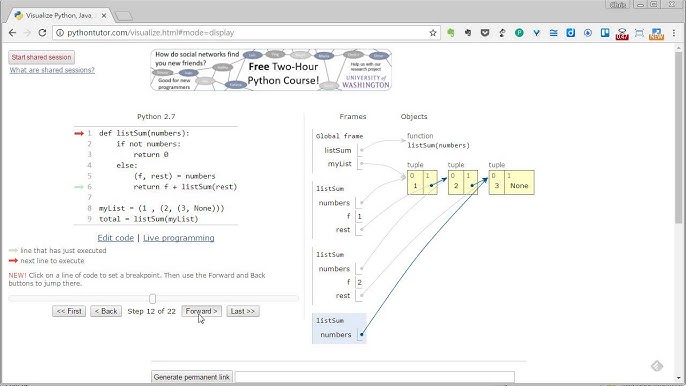Go back with the browser back arrow

click(12, 33)
